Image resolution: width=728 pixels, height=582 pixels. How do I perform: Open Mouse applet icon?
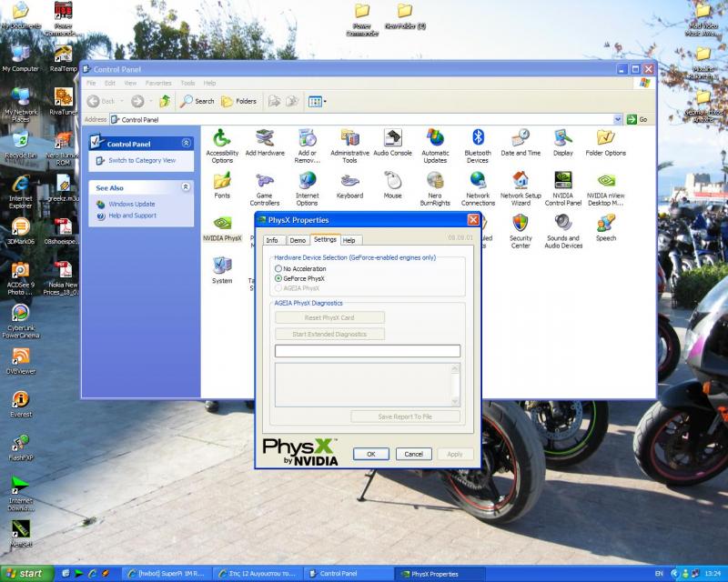pos(392,185)
